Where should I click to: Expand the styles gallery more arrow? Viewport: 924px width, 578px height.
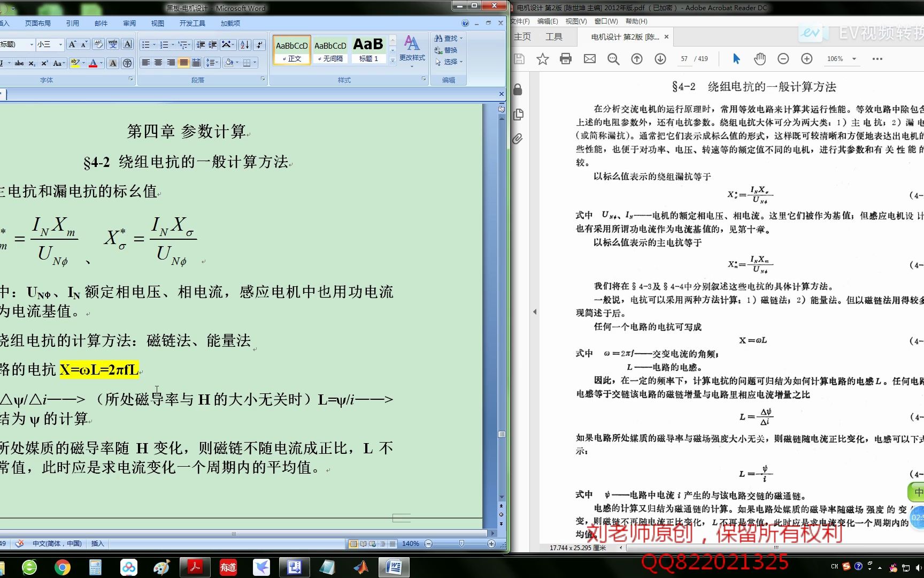[393, 60]
